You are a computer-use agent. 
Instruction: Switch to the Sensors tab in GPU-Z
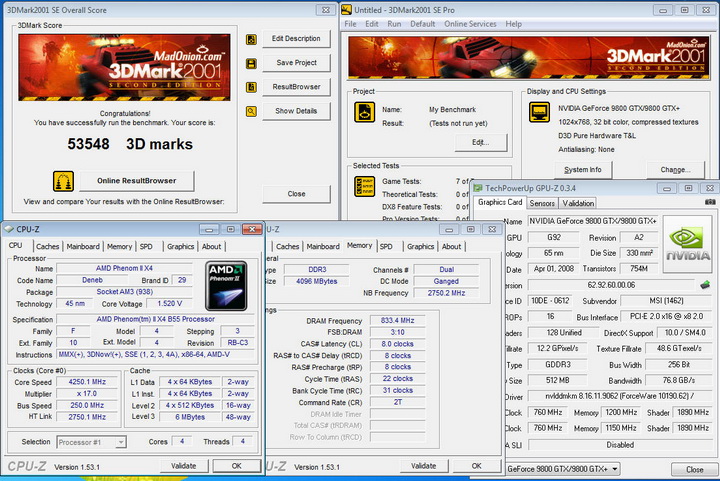pos(543,203)
